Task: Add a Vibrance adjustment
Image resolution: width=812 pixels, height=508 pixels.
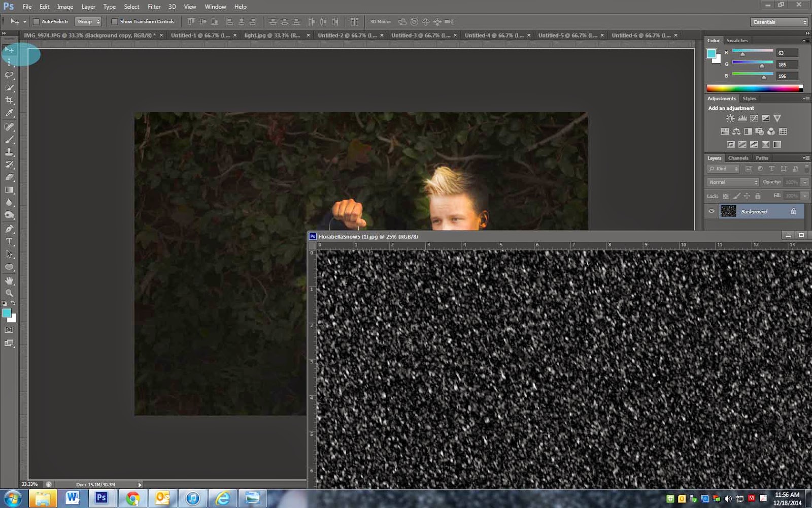Action: 777,118
